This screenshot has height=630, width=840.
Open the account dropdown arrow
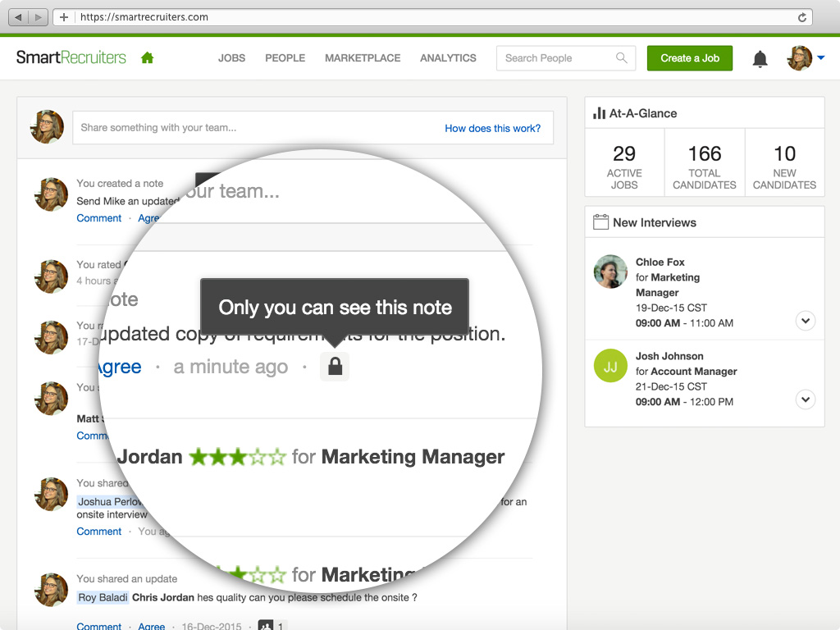[x=820, y=57]
